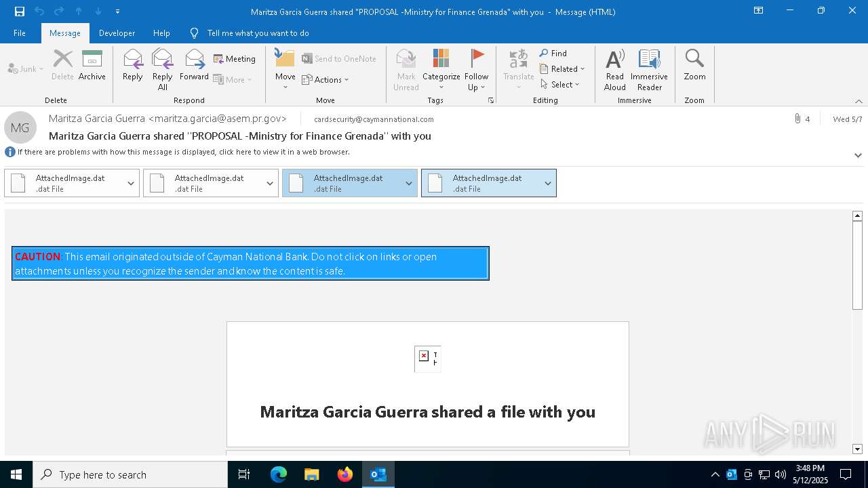Open the Junk dropdown
The image size is (868, 488).
(x=26, y=68)
